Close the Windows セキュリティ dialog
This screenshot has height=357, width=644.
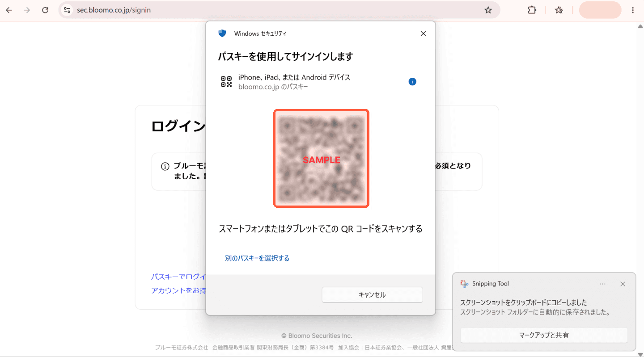coord(423,34)
